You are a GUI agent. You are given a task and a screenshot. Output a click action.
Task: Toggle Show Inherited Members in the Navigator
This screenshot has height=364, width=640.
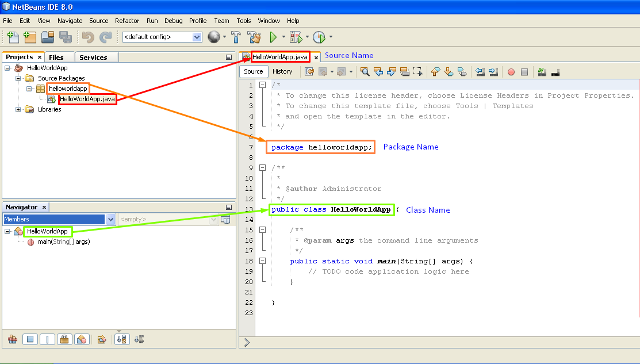13,339
